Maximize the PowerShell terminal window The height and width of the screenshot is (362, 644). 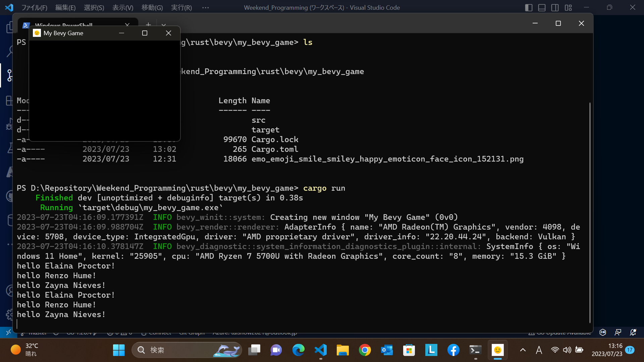coord(558,23)
